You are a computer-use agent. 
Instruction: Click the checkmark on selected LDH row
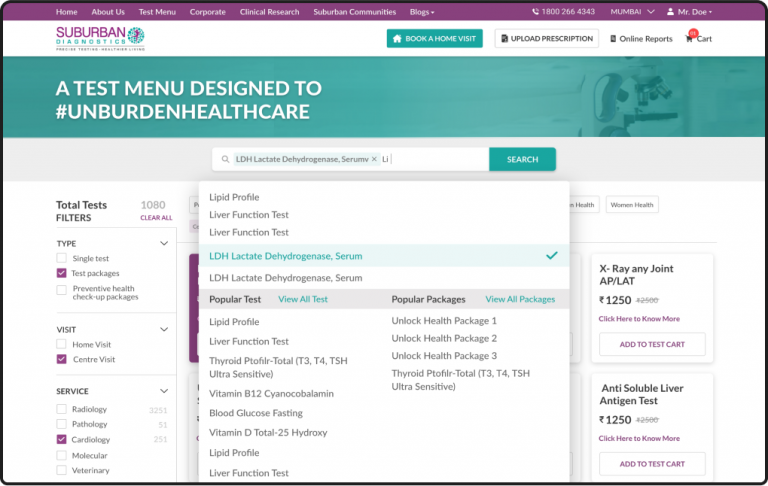[x=552, y=255]
